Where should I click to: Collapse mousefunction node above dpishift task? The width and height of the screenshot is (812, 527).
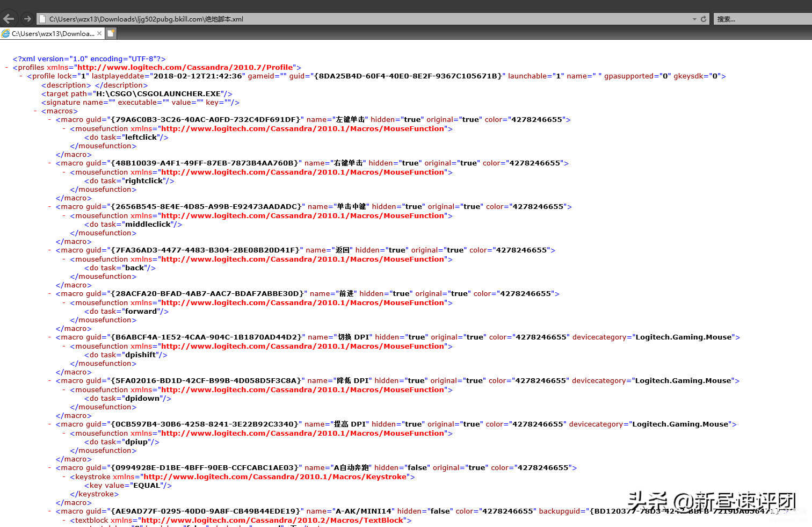pos(64,346)
